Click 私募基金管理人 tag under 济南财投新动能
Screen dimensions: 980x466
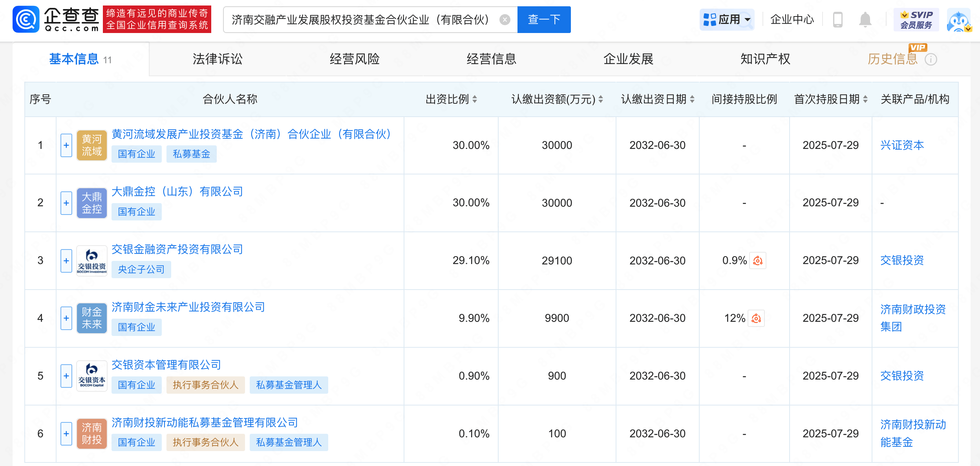[289, 442]
